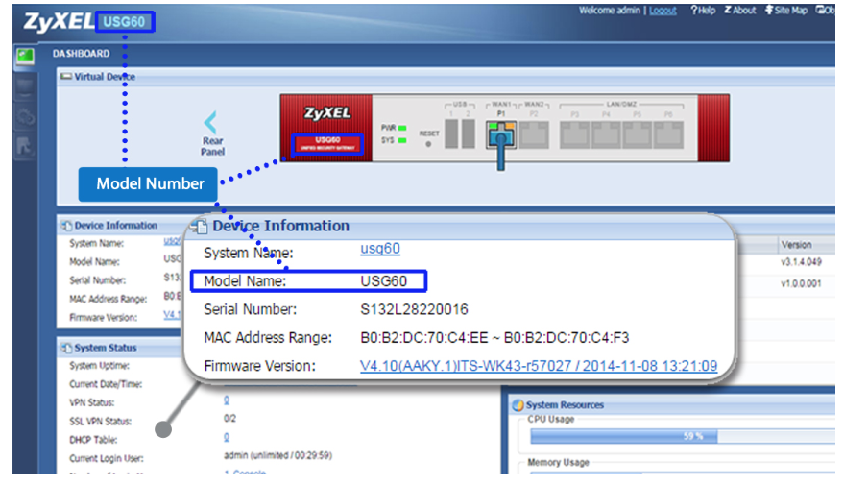Click the CPU Usage progress bar
This screenshot has width=868, height=485.
pos(682,436)
